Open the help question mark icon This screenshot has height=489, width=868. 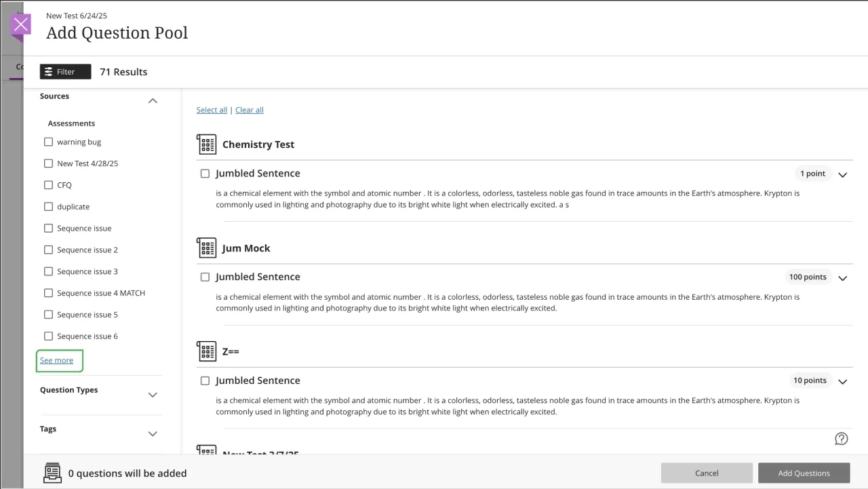[x=842, y=439]
